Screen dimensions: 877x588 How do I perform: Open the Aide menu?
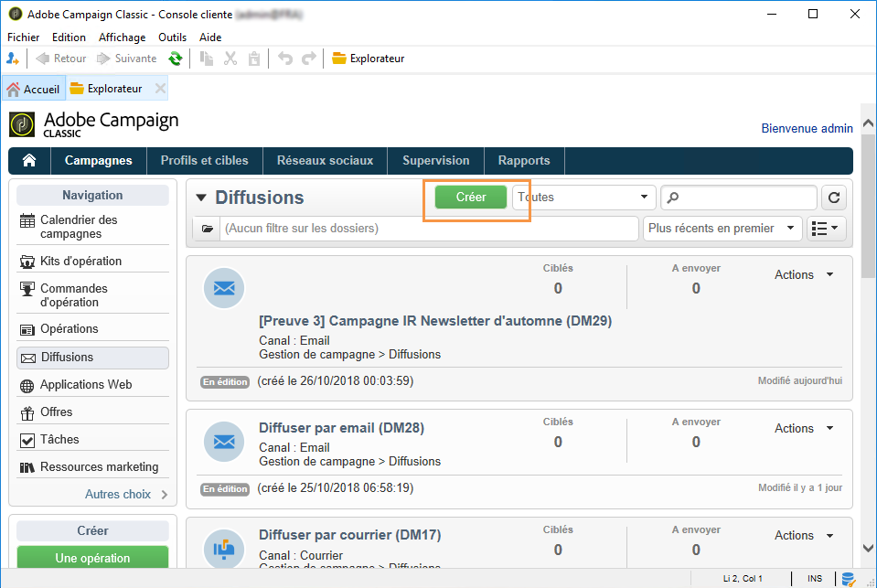(210, 37)
